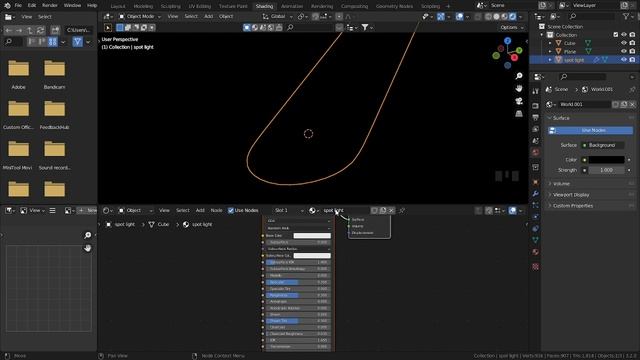Click the outliner filter funnel icon
The width and height of the screenshot is (640, 360).
tap(626, 16)
